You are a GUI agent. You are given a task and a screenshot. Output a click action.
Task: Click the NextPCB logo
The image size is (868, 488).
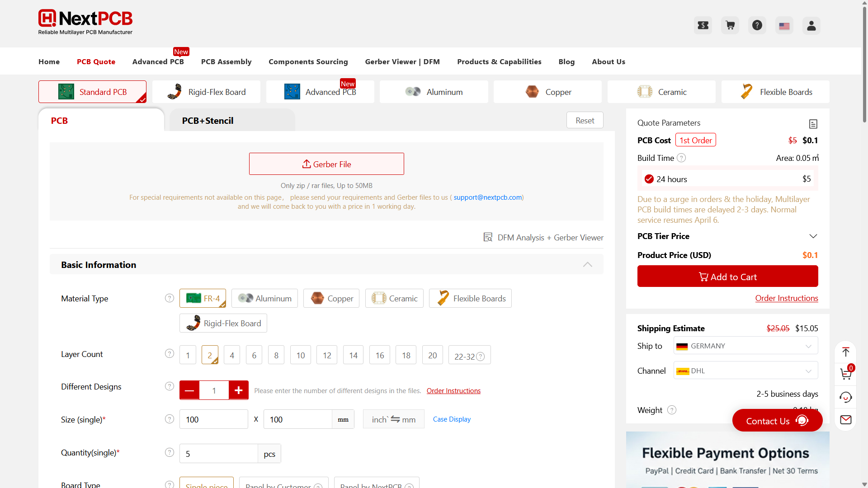click(85, 22)
